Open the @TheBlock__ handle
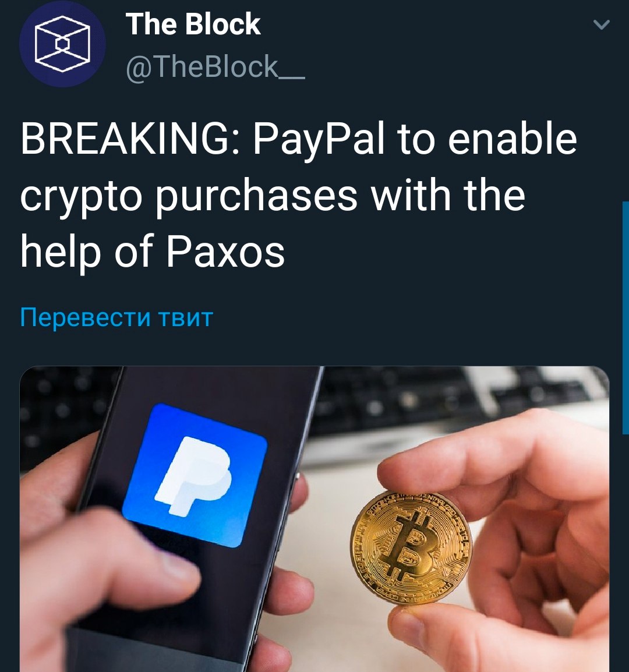 (215, 67)
